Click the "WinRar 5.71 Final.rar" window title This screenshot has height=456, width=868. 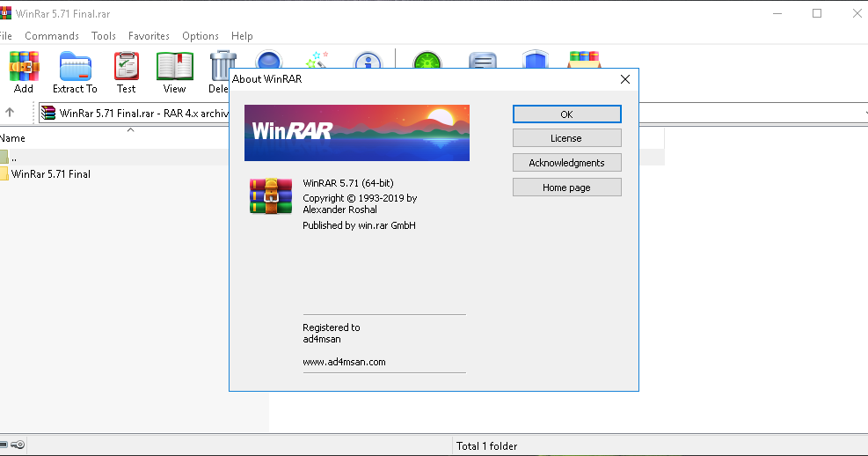click(62, 14)
